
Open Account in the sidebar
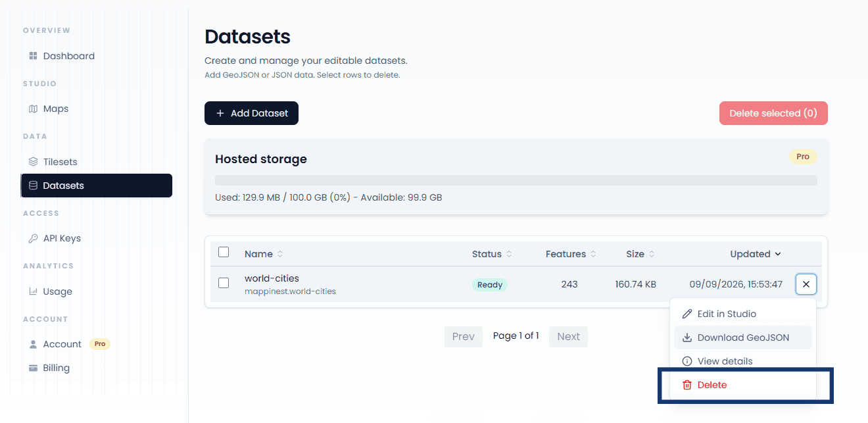tap(97, 344)
